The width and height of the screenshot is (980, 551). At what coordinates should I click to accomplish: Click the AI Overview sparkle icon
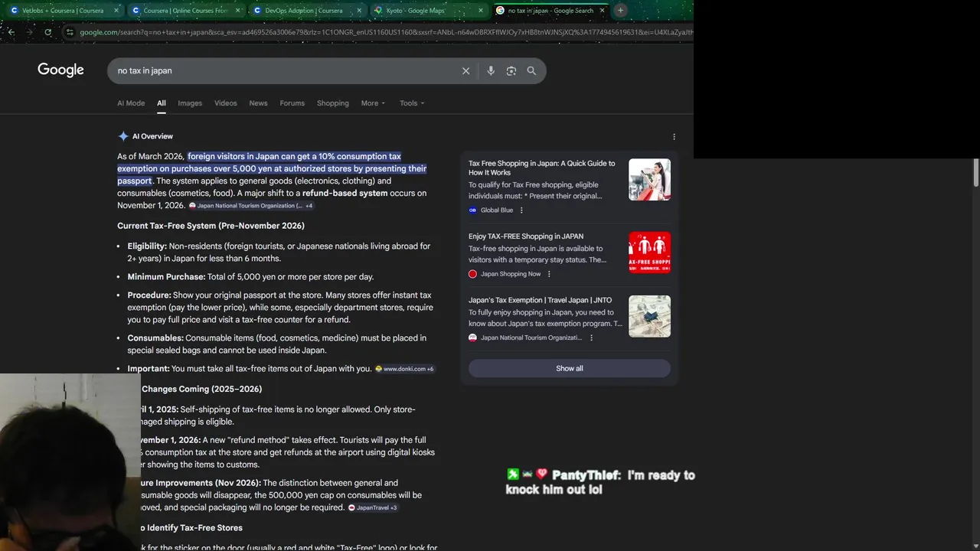[x=123, y=136]
